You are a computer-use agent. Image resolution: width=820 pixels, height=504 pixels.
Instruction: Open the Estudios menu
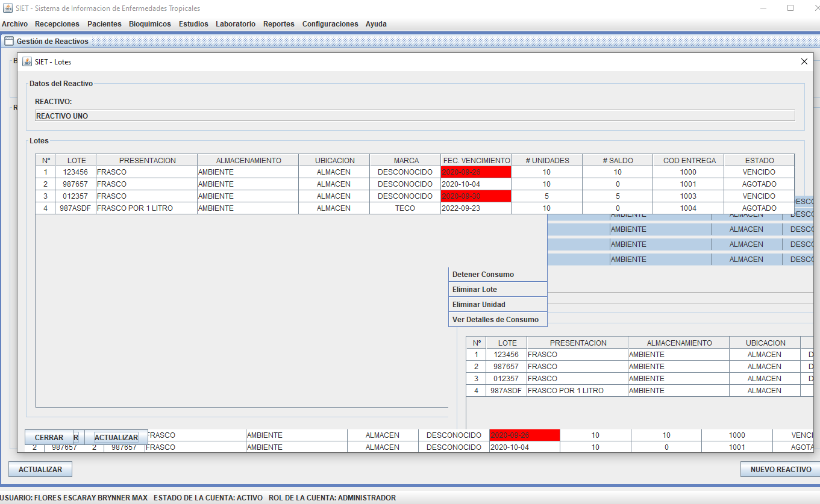click(x=193, y=24)
